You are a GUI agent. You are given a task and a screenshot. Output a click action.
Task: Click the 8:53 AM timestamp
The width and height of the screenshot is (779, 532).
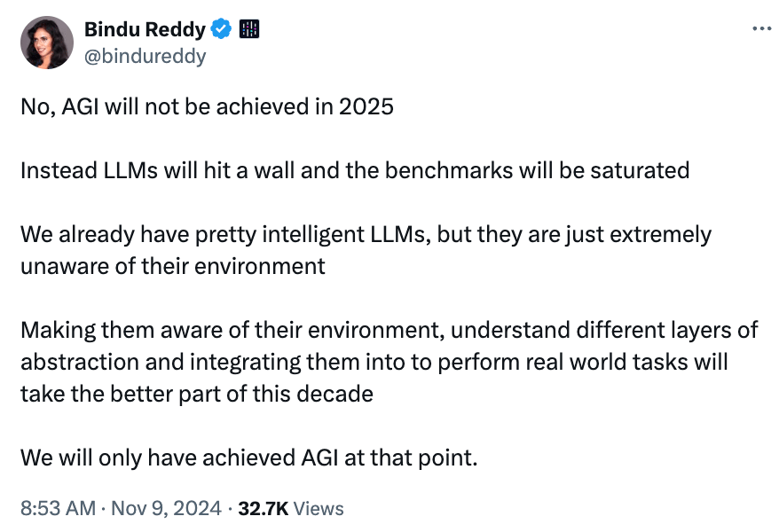(58, 508)
